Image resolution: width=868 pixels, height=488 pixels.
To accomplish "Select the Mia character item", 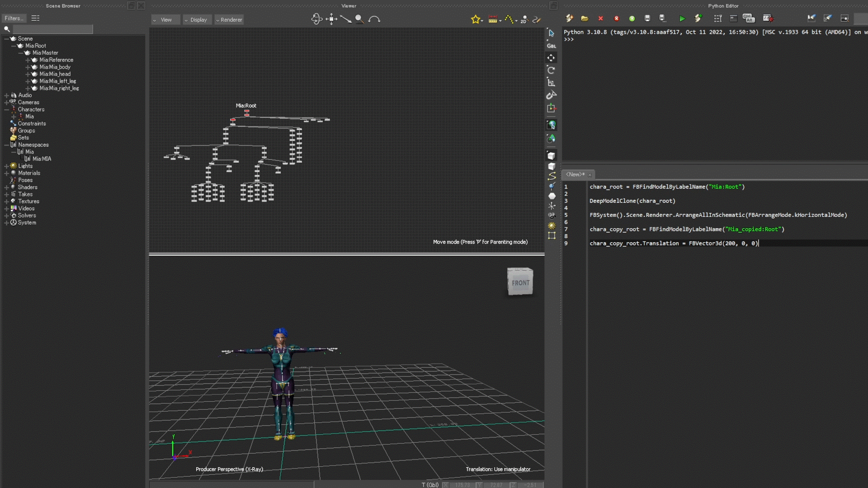I will pos(29,117).
